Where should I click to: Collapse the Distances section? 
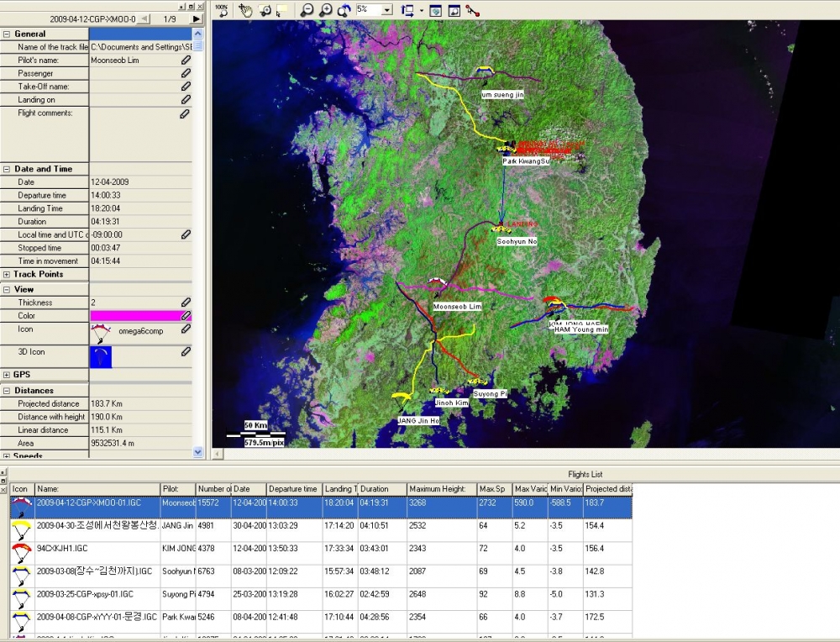pos(7,391)
